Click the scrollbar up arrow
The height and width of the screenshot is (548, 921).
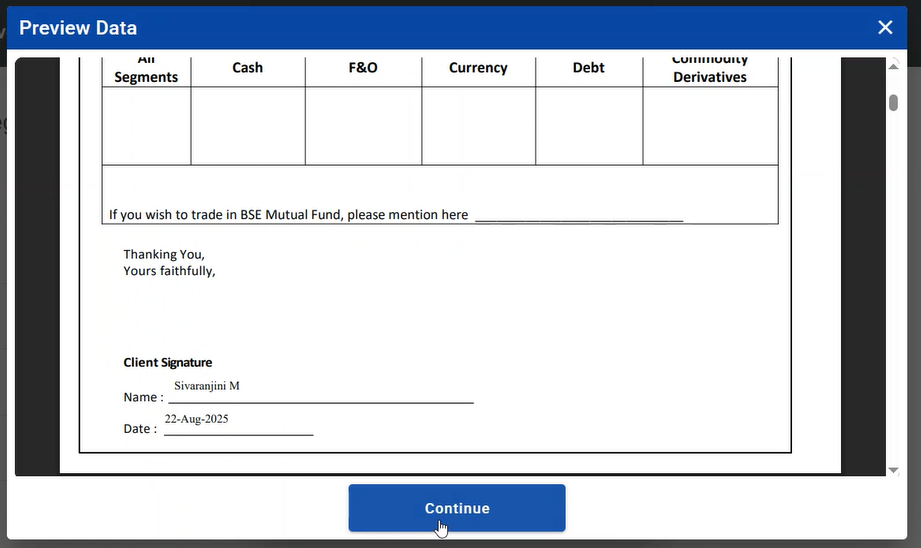893,66
